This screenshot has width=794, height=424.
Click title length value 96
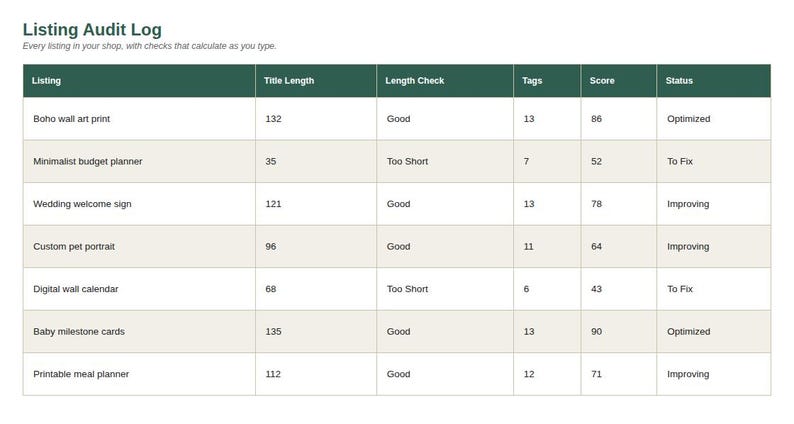tap(270, 247)
